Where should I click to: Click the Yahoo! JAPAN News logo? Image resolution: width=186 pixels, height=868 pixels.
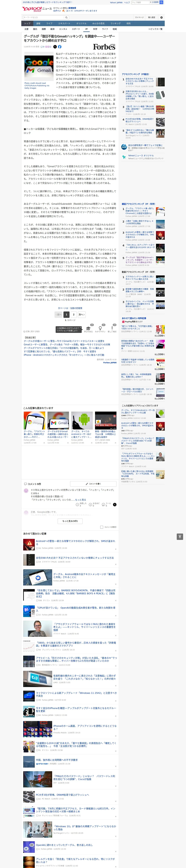point(37,9)
